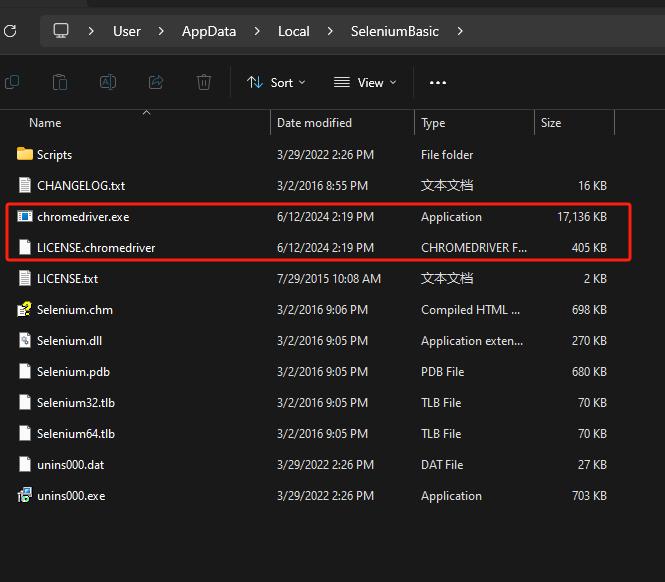Select the Selenium.chm file name
Viewport: 665px width, 582px height.
point(75,310)
